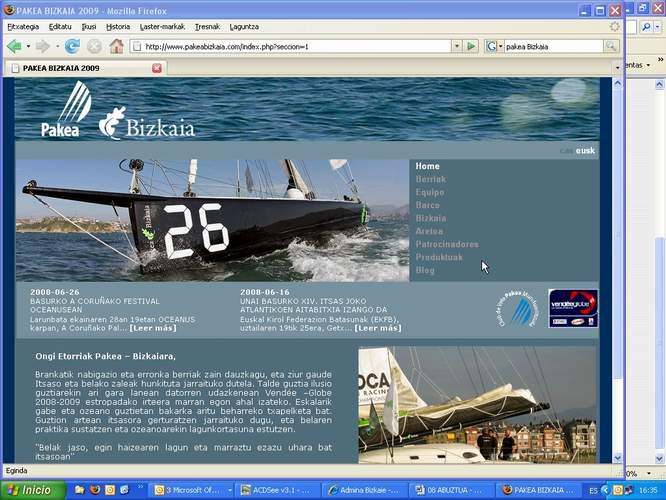Select the PAKEA BIZKAIA 2009 tab
The width and height of the screenshot is (666, 500).
85,68
